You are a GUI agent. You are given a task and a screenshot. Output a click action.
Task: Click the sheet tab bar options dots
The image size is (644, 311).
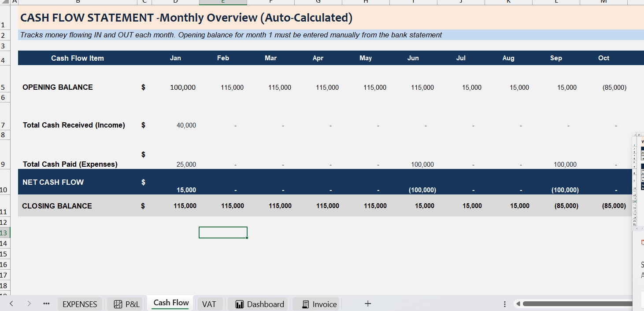505,304
